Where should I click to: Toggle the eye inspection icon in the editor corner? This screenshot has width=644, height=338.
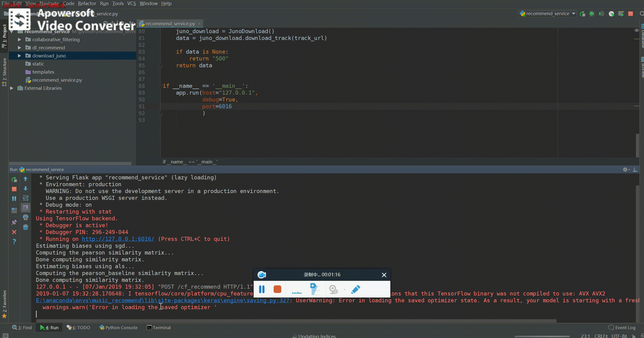[x=637, y=30]
